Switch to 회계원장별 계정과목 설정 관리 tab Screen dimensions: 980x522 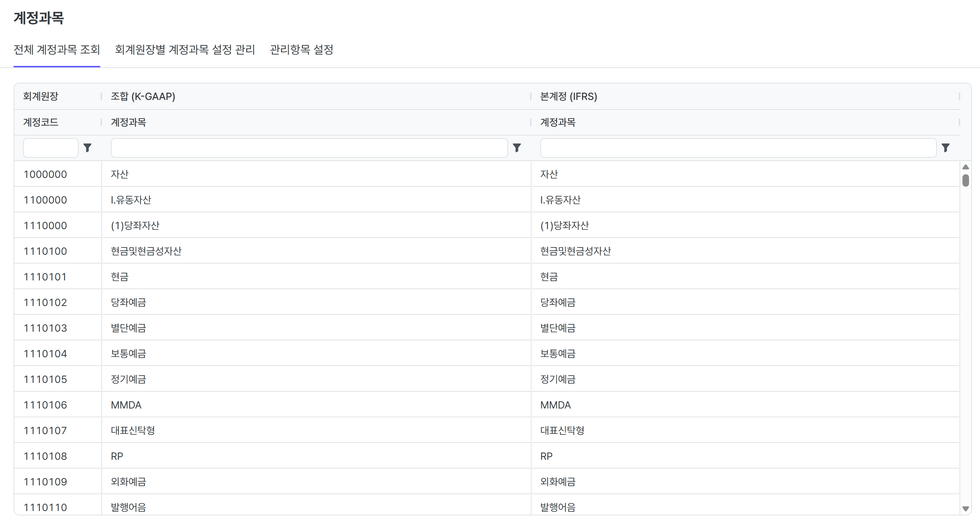[185, 49]
